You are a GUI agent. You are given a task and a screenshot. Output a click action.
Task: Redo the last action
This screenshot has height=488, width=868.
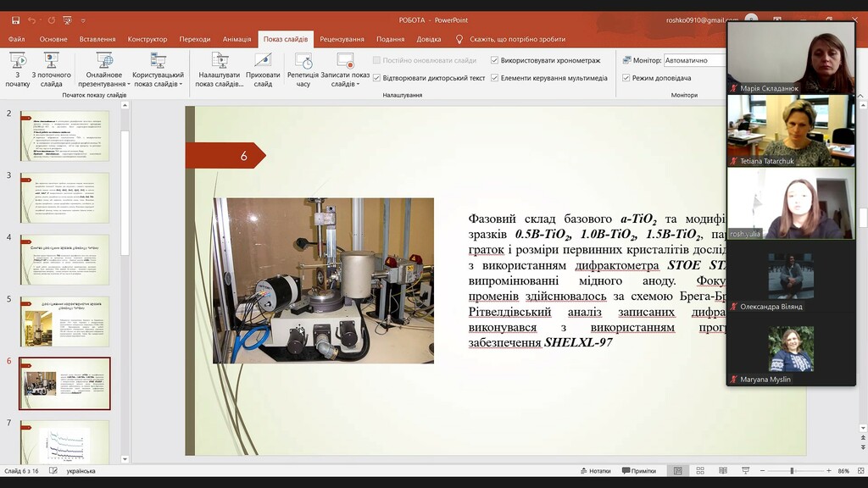pyautogui.click(x=51, y=20)
